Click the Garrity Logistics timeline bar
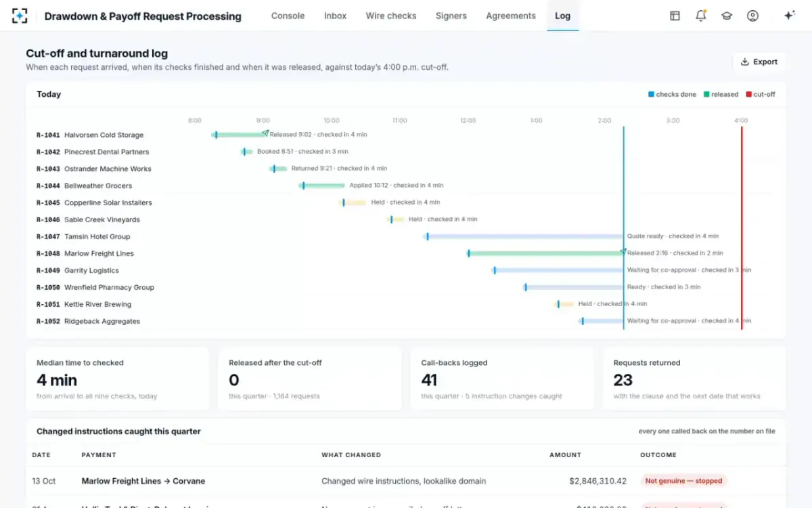 tap(558, 270)
